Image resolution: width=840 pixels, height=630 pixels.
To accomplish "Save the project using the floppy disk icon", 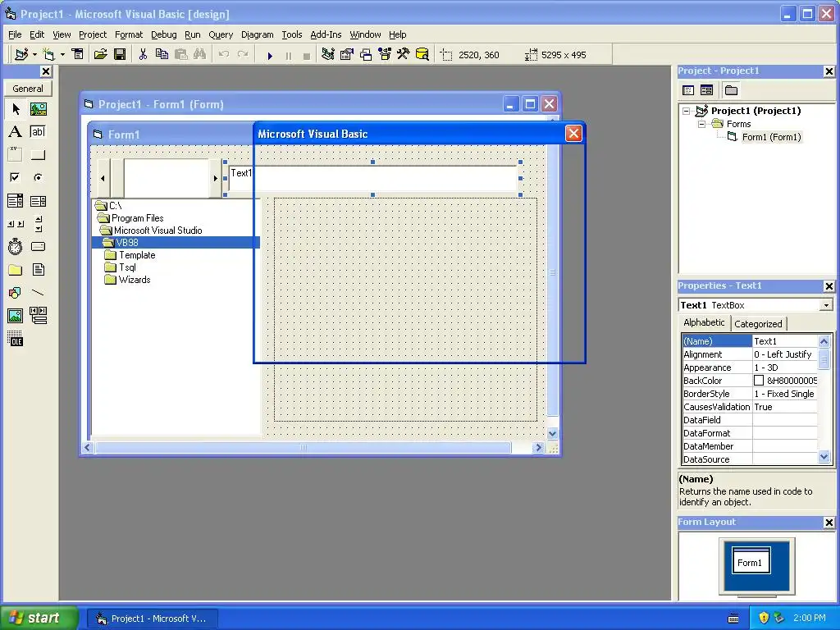I will click(120, 55).
